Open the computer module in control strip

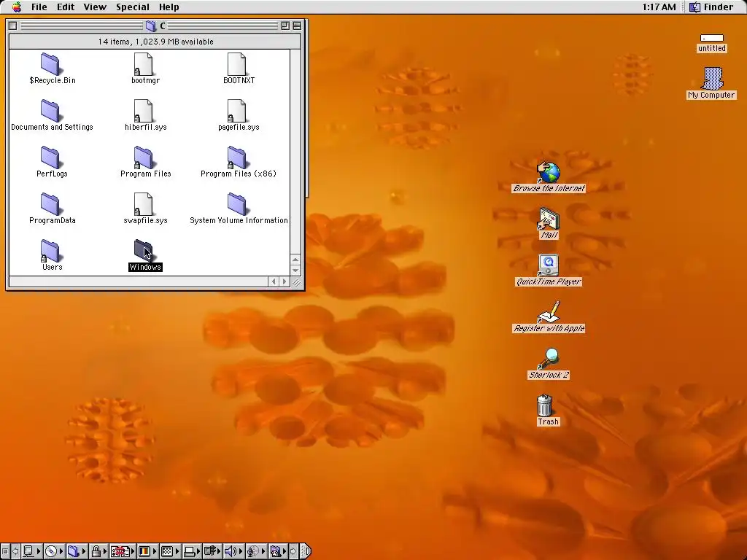pyautogui.click(x=32, y=551)
